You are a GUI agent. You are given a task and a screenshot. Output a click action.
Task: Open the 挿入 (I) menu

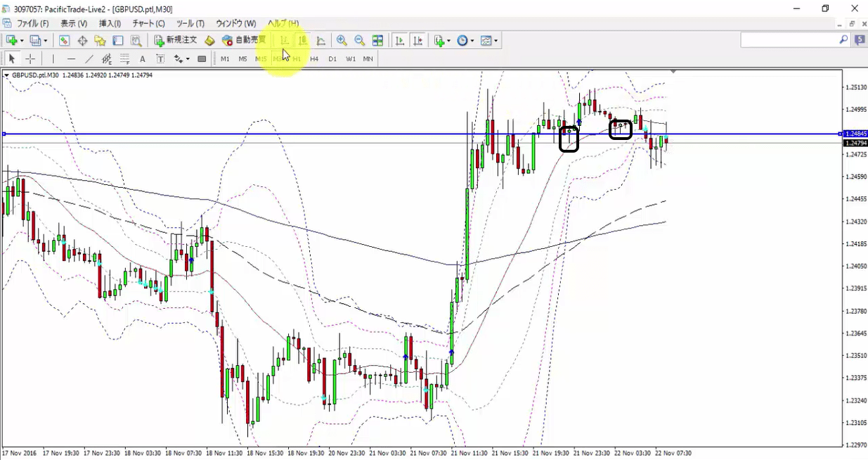click(x=110, y=23)
